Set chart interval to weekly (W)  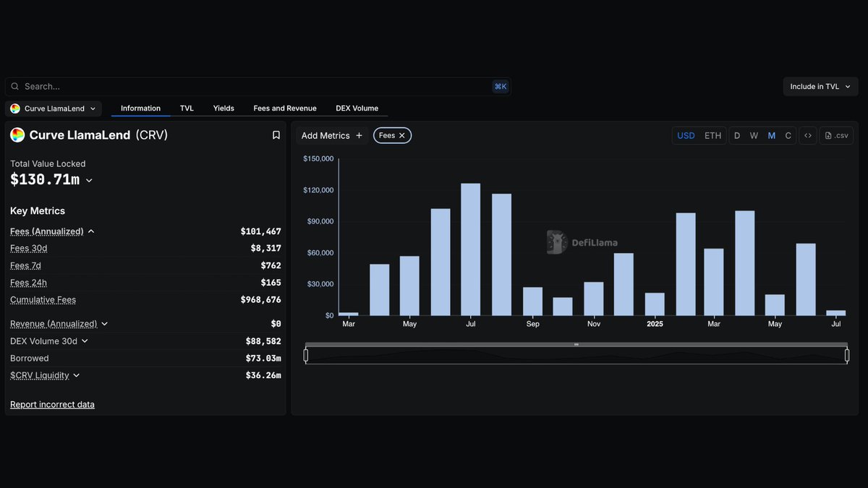(754, 135)
